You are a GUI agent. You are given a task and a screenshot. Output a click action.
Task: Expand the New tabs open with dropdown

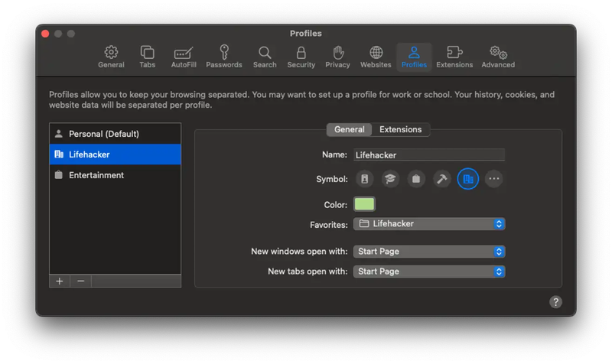pos(429,271)
